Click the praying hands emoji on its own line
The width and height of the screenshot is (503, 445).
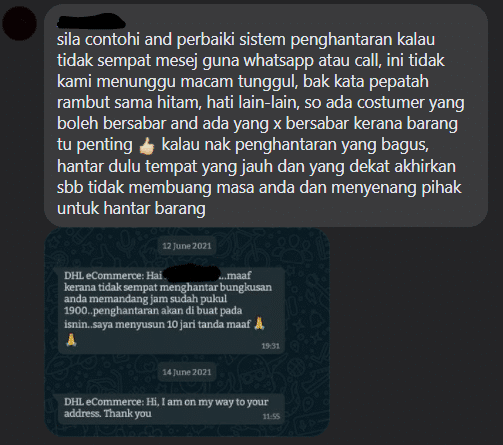click(x=71, y=340)
